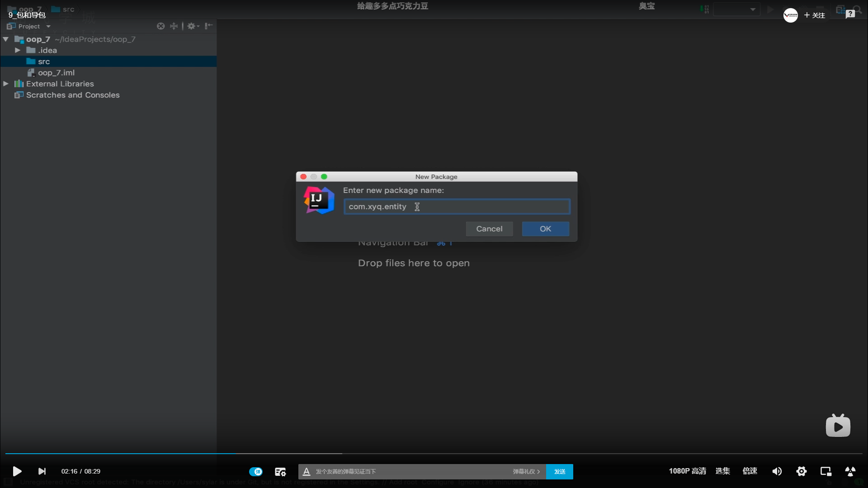The width and height of the screenshot is (868, 488).
Task: Play the video
Action: (x=17, y=471)
